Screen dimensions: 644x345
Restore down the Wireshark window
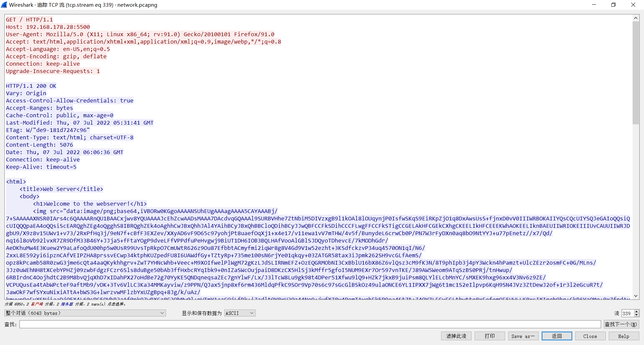pyautogui.click(x=613, y=5)
